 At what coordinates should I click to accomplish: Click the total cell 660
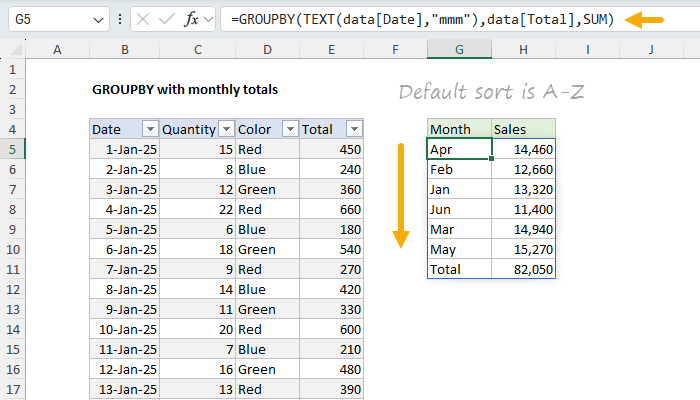tap(331, 209)
